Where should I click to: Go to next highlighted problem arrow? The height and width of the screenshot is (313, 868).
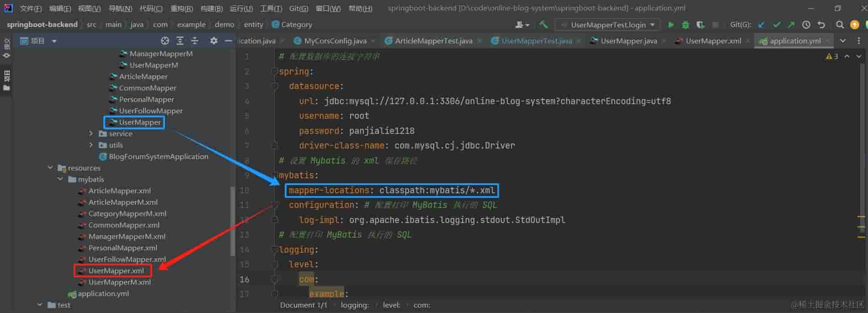(859, 56)
